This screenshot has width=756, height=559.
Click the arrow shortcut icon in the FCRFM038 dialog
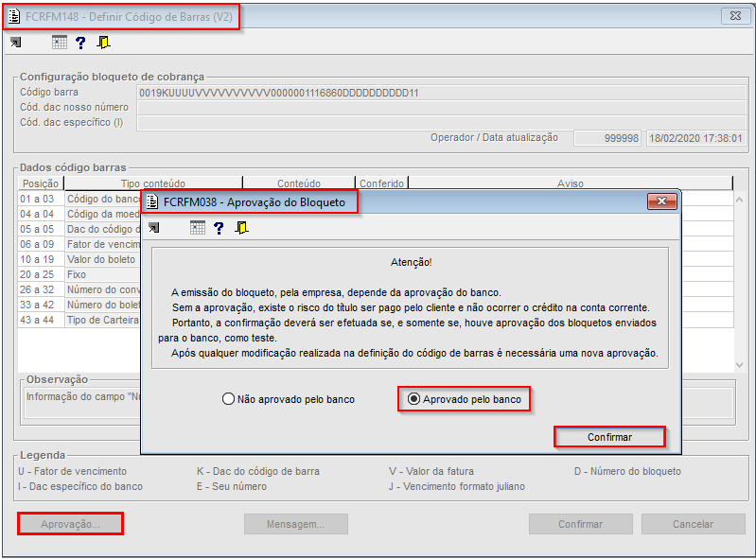point(154,227)
